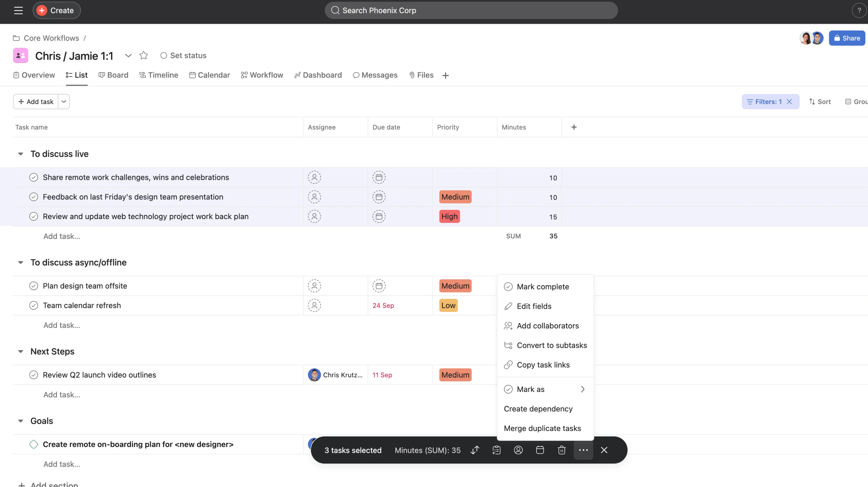Mark Review Q2 launch video outlines complete
This screenshot has height=487, width=868.
(34, 374)
